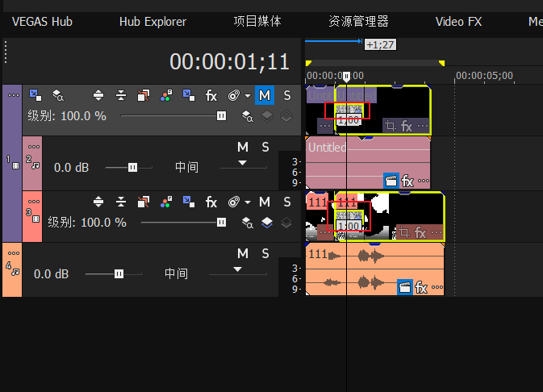The height and width of the screenshot is (392, 543).
Task: Switch to the 资源管理器 tab
Action: (x=358, y=22)
